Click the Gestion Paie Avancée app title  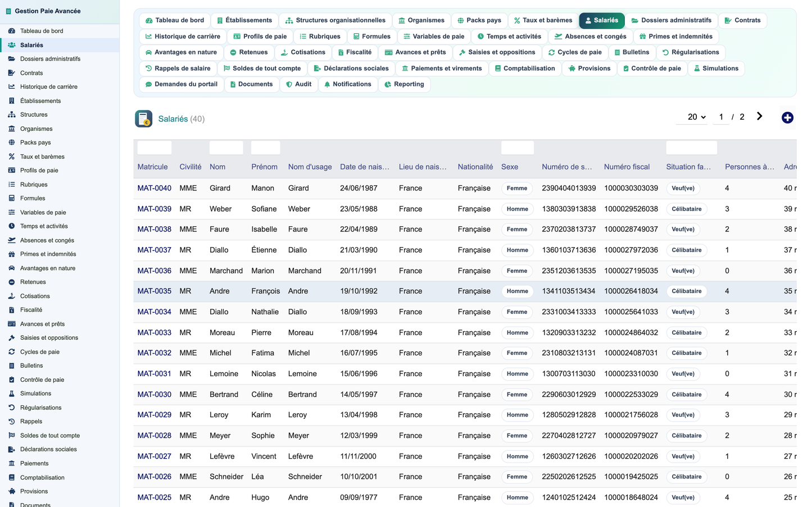[48, 11]
